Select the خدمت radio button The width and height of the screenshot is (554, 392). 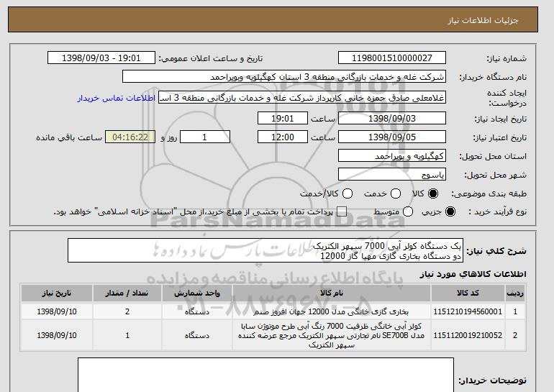click(x=396, y=193)
